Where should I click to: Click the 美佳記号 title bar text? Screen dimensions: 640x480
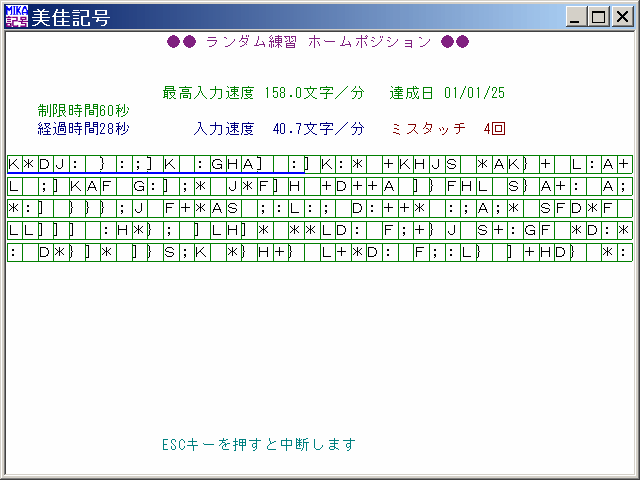pyautogui.click(x=72, y=17)
